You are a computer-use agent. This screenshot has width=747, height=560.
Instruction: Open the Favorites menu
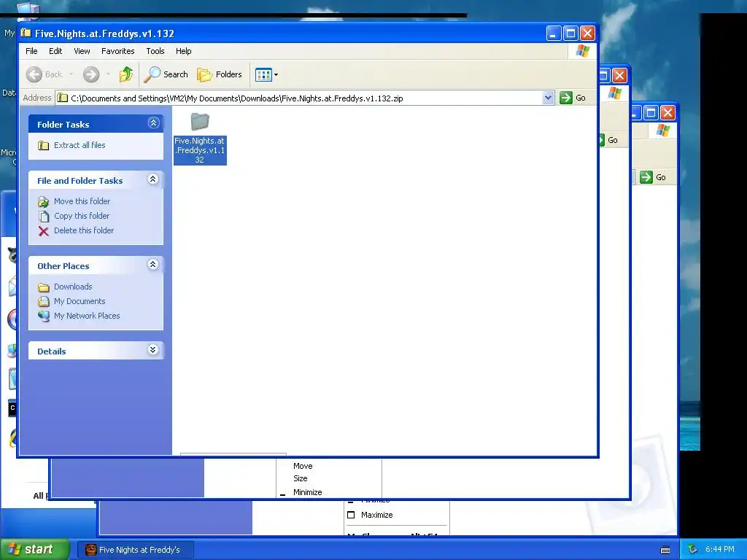point(117,51)
